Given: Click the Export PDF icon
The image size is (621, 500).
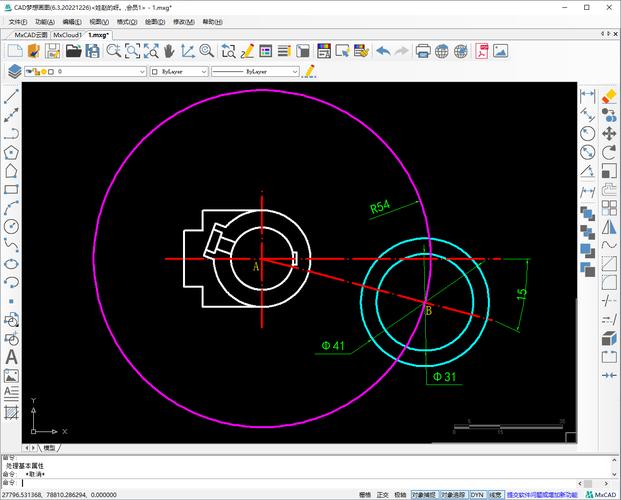Looking at the screenshot, I should tap(481, 51).
